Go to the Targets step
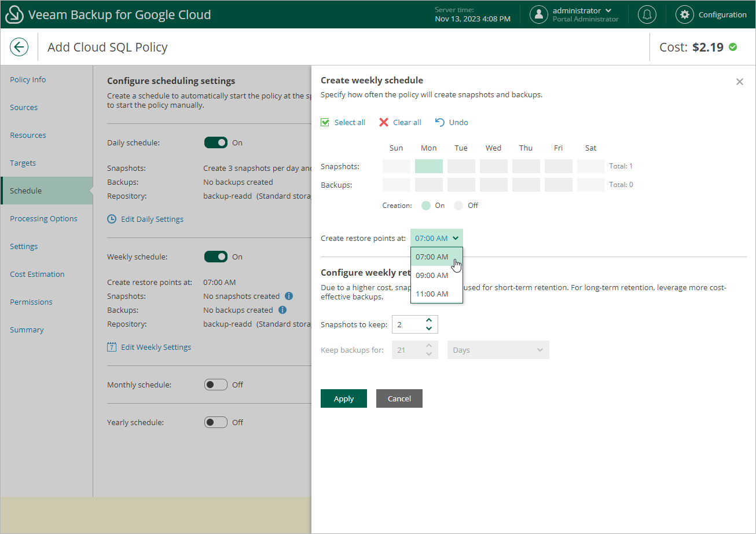Screen dimensions: 756x534 [46, 163]
